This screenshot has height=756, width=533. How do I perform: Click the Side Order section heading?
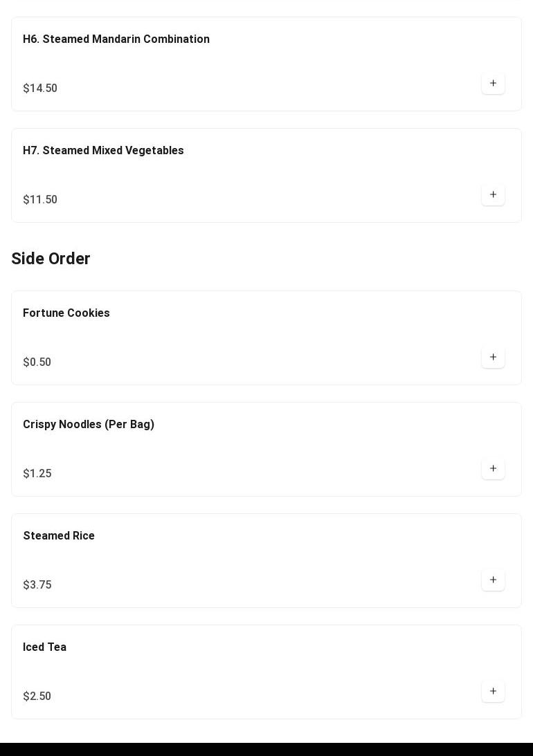point(51,259)
